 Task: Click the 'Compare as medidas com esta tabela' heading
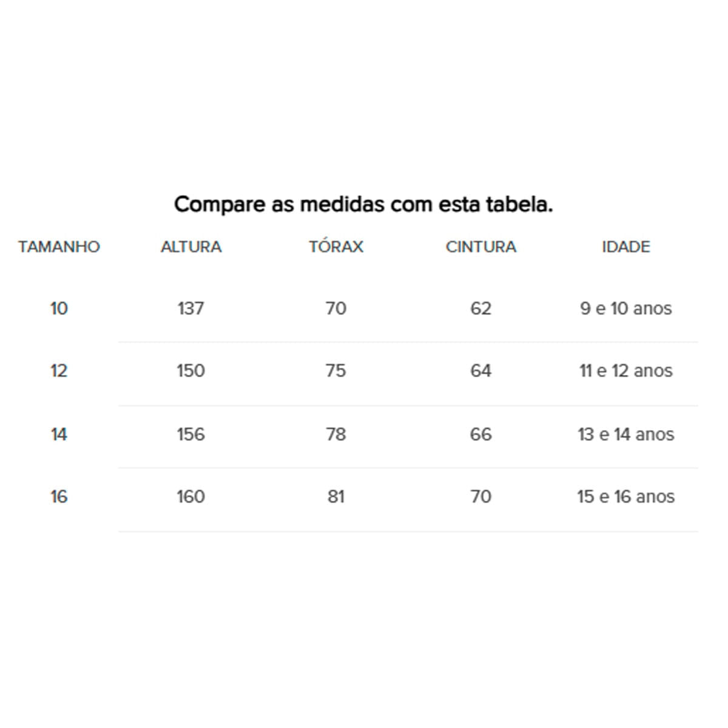(x=363, y=204)
